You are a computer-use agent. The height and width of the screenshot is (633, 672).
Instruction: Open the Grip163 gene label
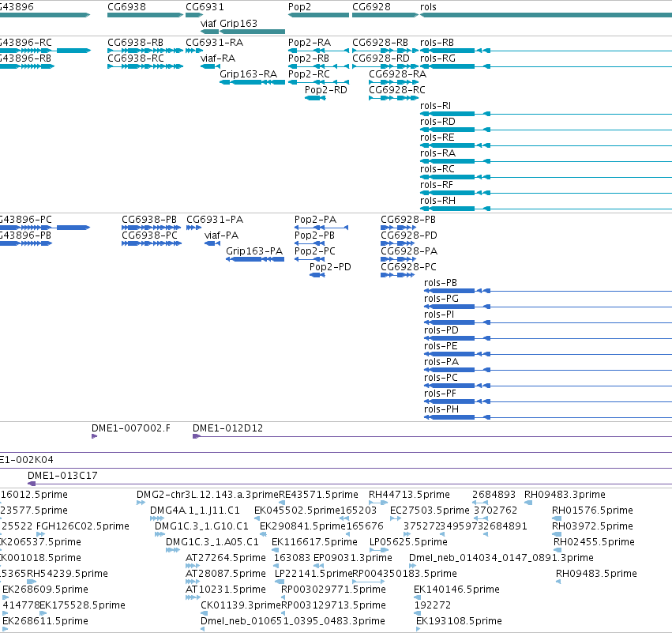coord(238,23)
